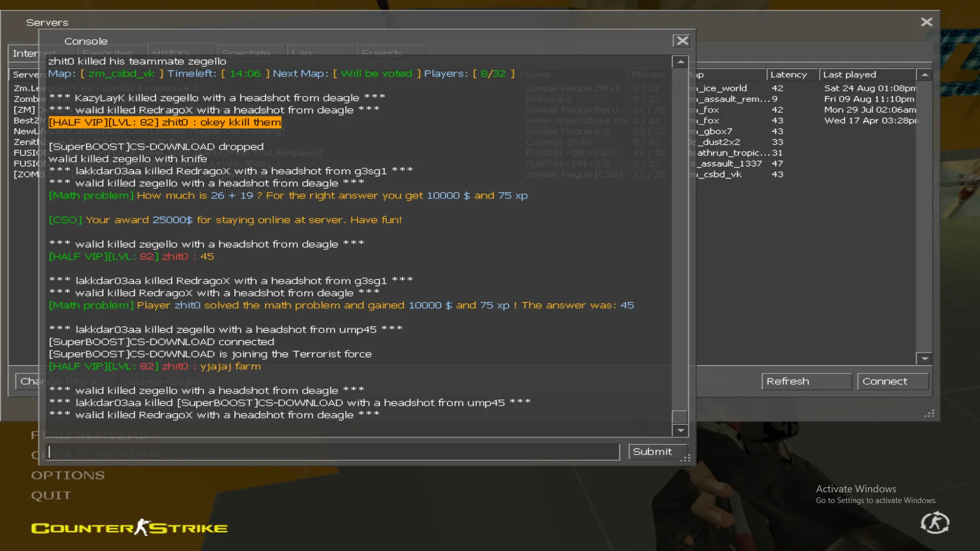Click 'Sat 24 Aug 01:08pm' last played entry
The width and height of the screenshot is (980, 551).
point(870,88)
